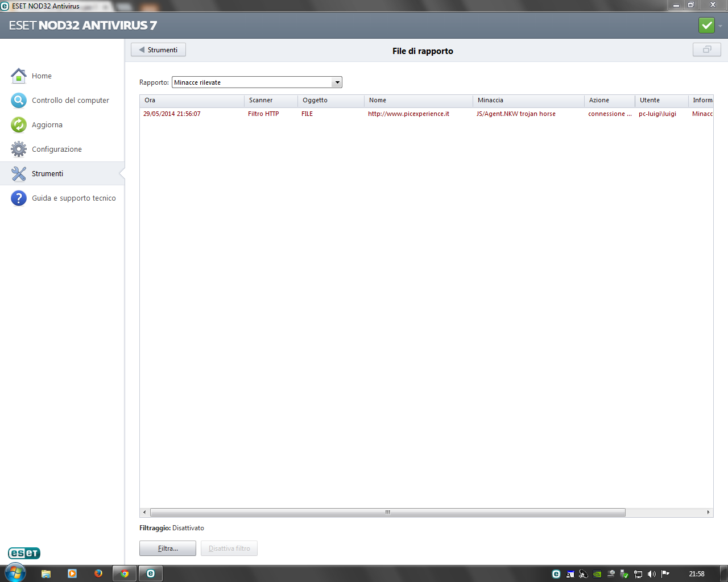Click the Guida e supporto tecnico question icon
The height and width of the screenshot is (582, 728).
[x=19, y=198]
